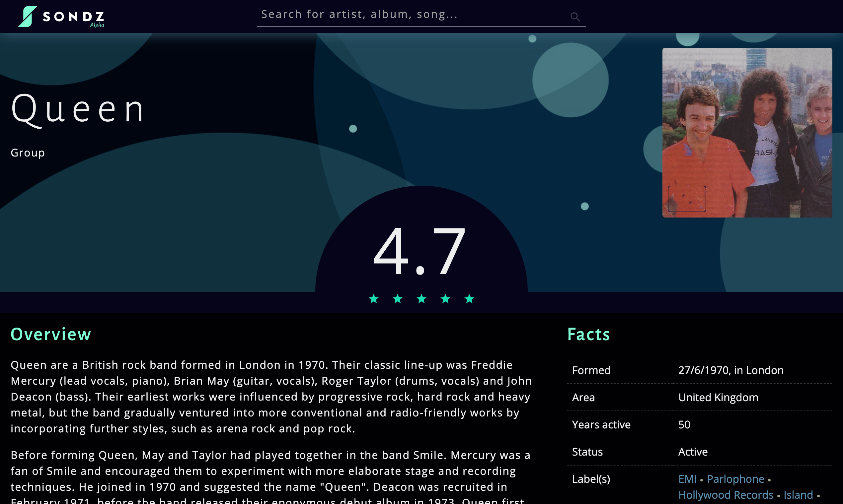Open the EMI label link
Image resolution: width=843 pixels, height=504 pixels.
coord(687,479)
